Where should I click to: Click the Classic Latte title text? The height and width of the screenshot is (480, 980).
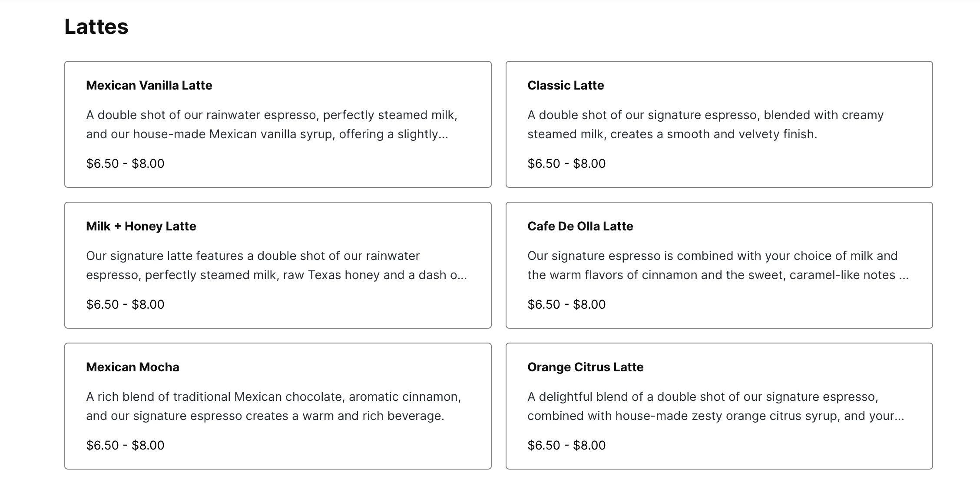pyautogui.click(x=566, y=85)
